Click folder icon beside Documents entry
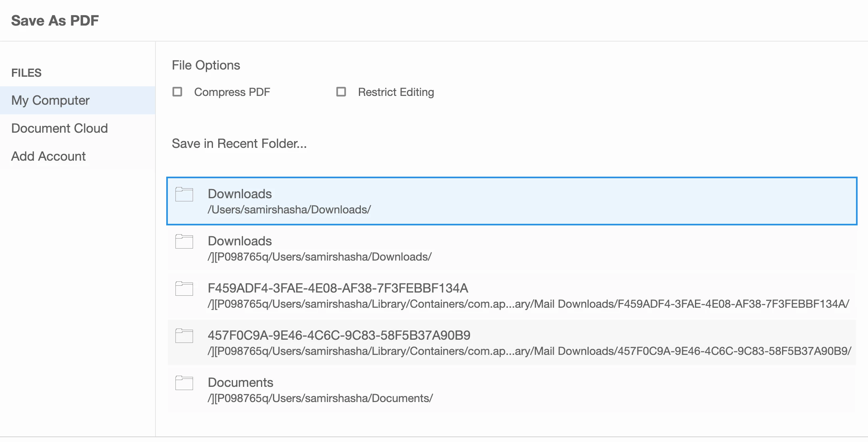The image size is (868, 442). coord(184,383)
